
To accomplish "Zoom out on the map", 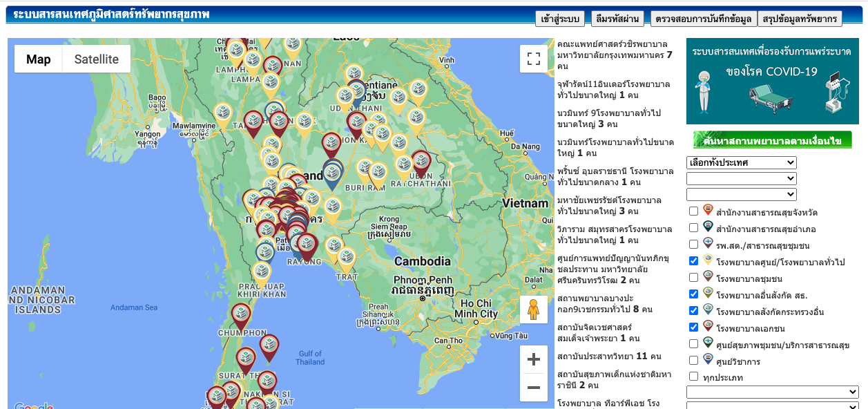I will pyautogui.click(x=533, y=388).
